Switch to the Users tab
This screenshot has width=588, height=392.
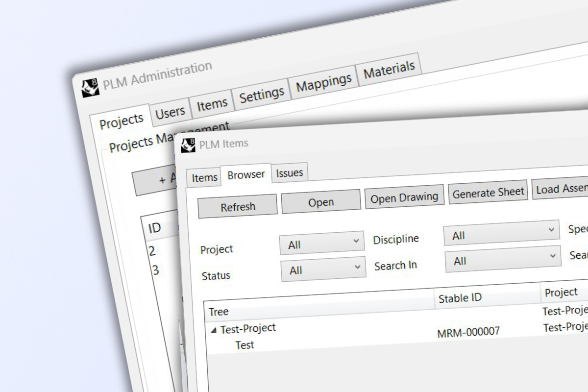click(170, 113)
